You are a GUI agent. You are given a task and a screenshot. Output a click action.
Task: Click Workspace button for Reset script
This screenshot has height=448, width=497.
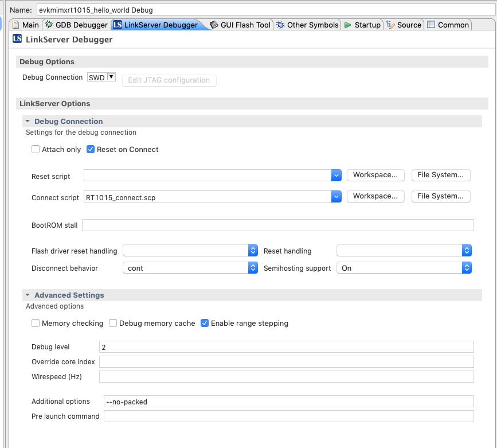(x=375, y=175)
